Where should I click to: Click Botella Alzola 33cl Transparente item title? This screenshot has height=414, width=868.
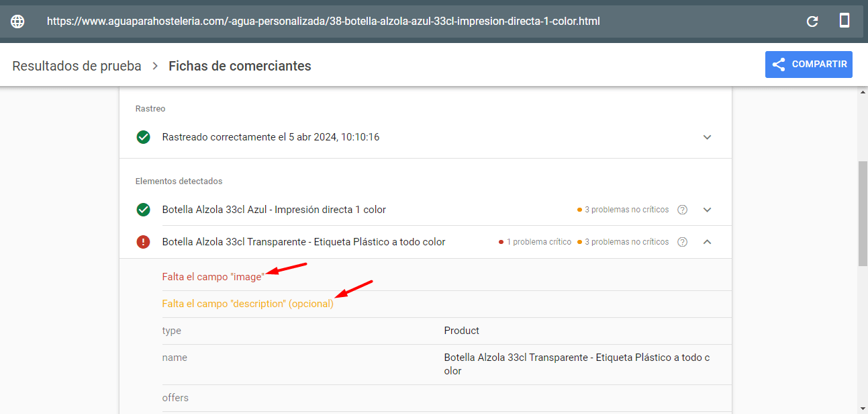(303, 242)
